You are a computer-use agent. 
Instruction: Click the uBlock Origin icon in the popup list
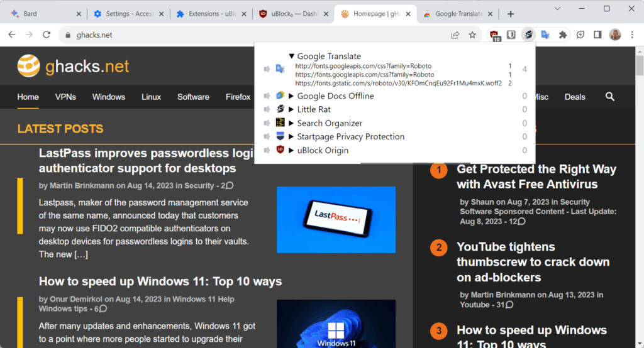[280, 150]
